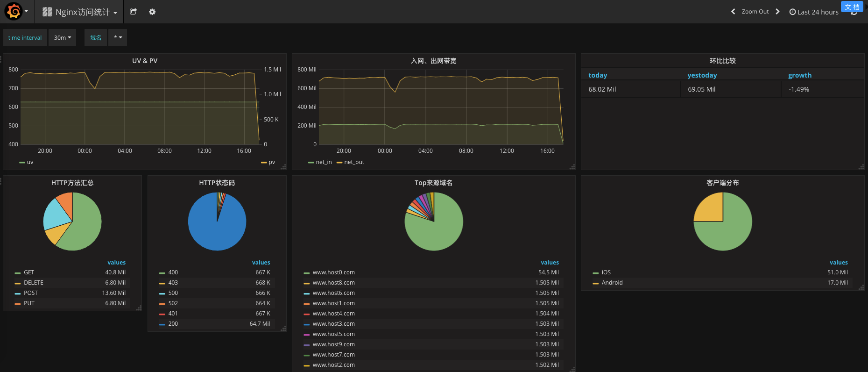Select www.host5.com legend label
Viewport: 868px width, 372px height.
coord(334,334)
